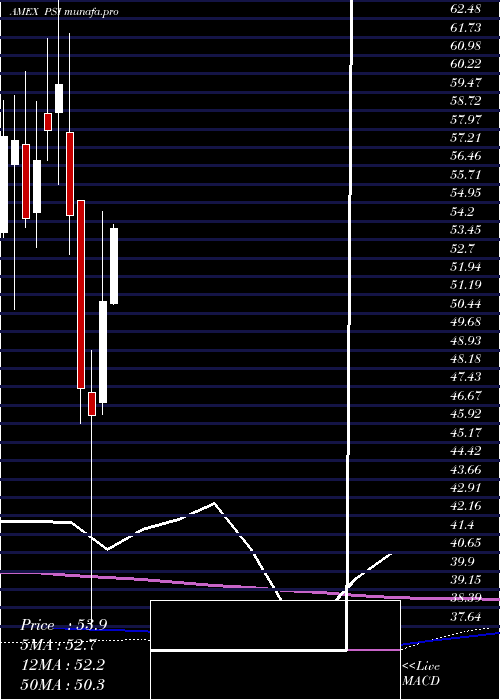Select the 38.39 price axis label

[x=465, y=598]
